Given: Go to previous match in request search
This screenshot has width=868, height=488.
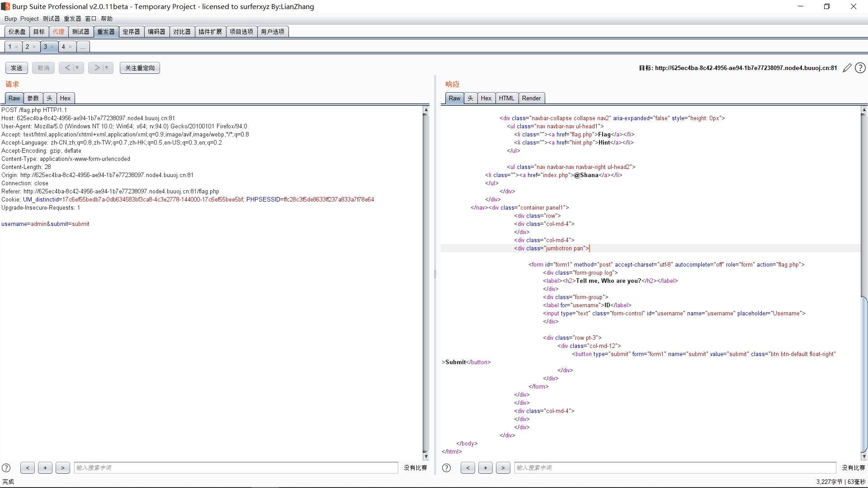Looking at the screenshot, I should (28, 468).
